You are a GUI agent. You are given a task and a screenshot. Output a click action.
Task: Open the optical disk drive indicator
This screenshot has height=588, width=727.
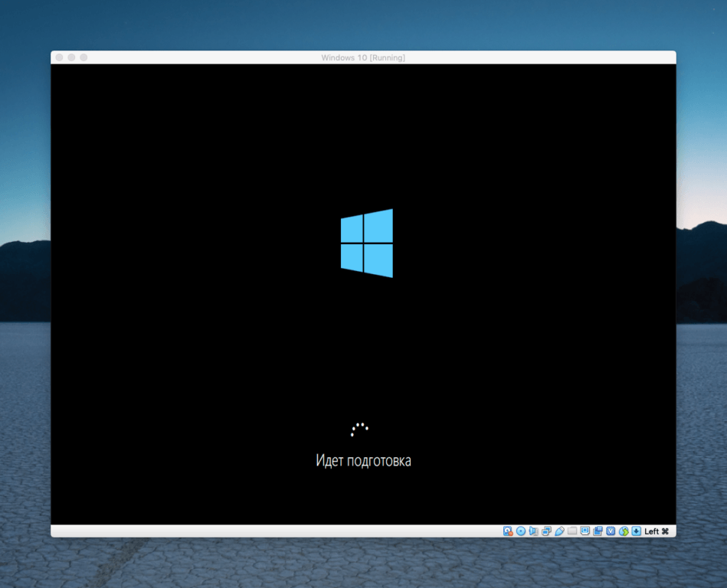pyautogui.click(x=521, y=531)
